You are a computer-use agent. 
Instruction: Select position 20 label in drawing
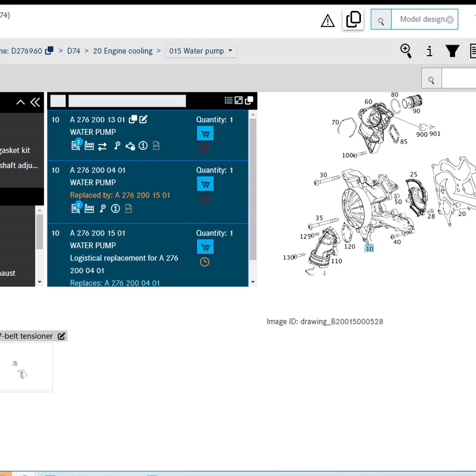coord(462,214)
